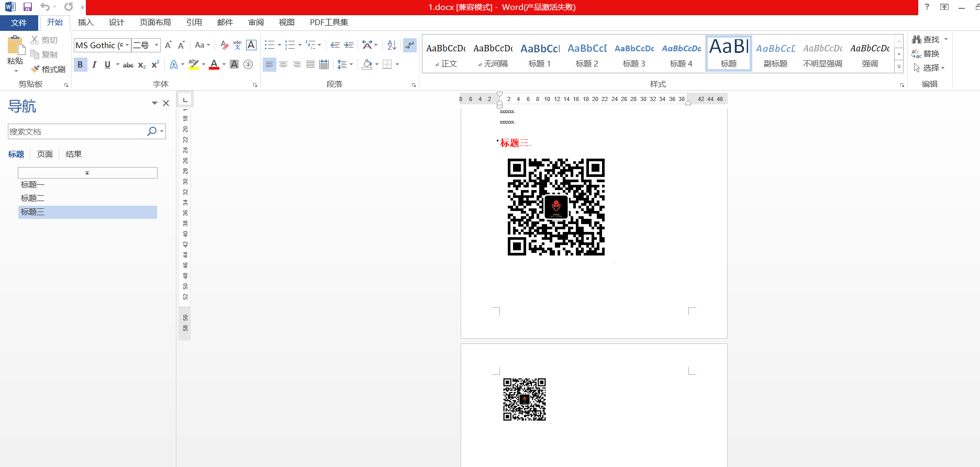Open Word help with the question mark

pyautogui.click(x=927, y=7)
